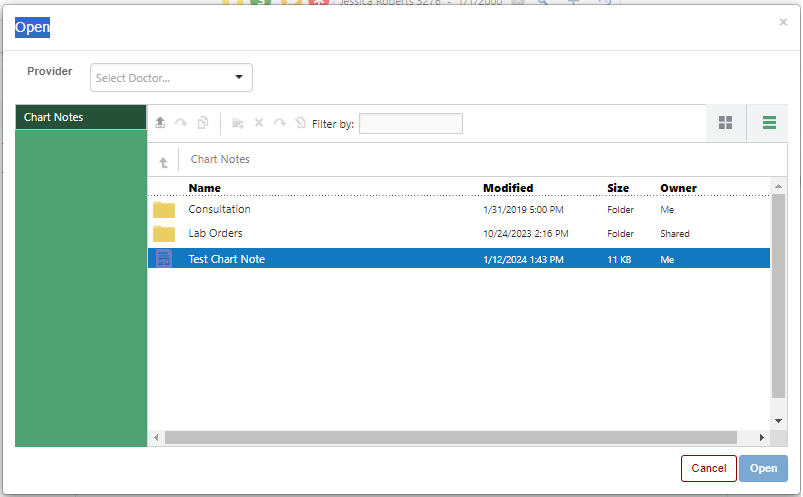Switch to list view

[x=769, y=123]
